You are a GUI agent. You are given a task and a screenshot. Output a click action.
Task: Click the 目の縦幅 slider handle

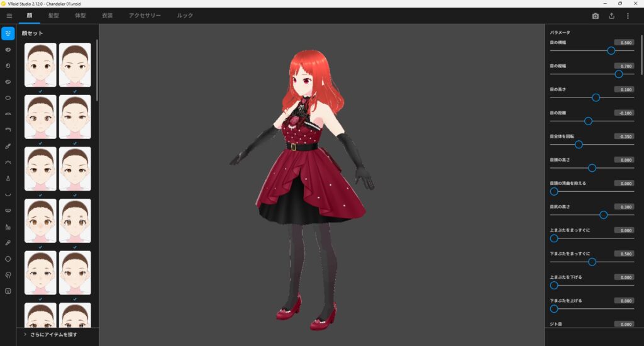pyautogui.click(x=619, y=74)
